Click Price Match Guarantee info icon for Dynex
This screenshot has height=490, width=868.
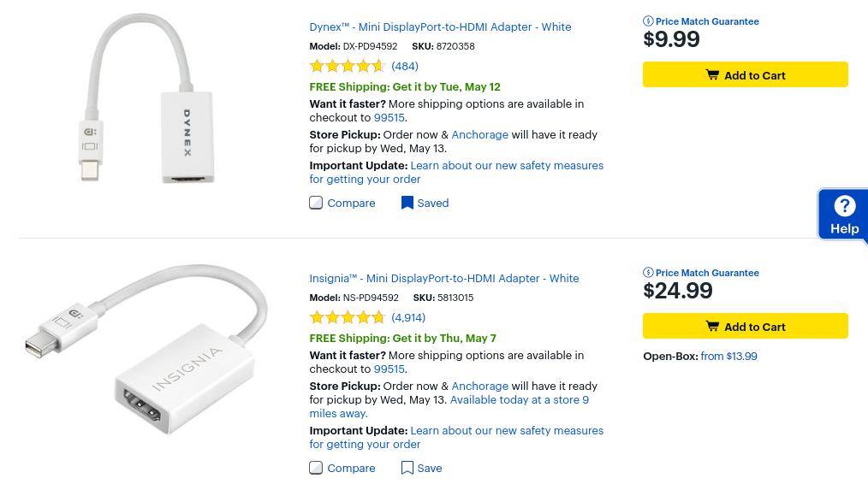pos(648,21)
